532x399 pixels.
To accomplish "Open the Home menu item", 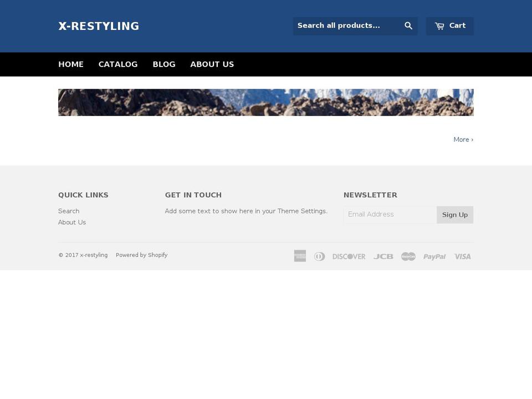I will (x=71, y=64).
